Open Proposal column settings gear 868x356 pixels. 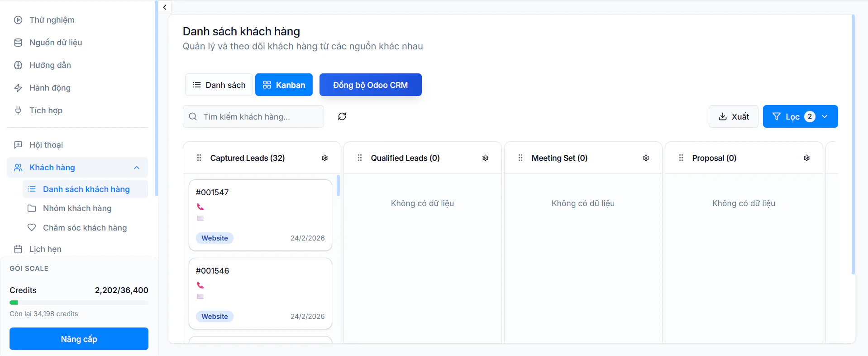(806, 158)
